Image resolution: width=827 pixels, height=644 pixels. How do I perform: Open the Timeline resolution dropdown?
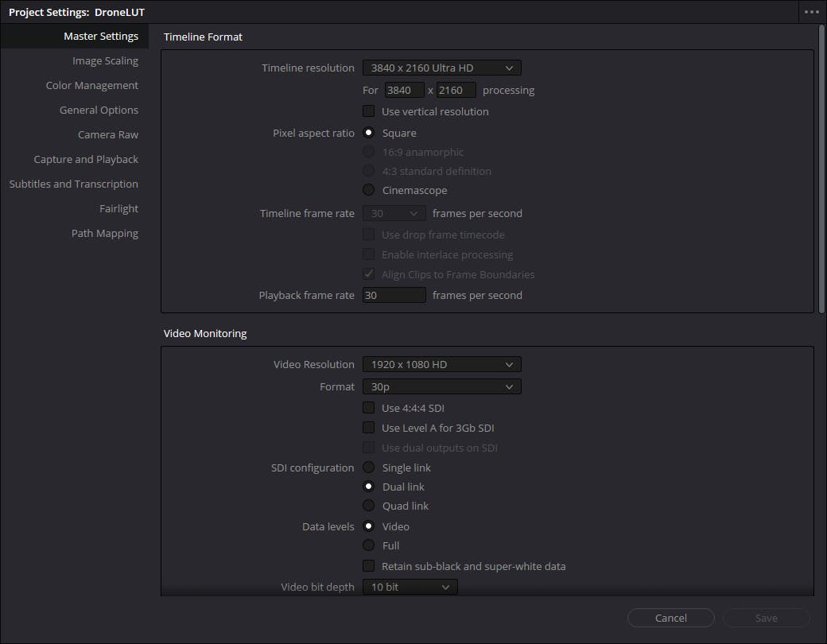(x=442, y=68)
